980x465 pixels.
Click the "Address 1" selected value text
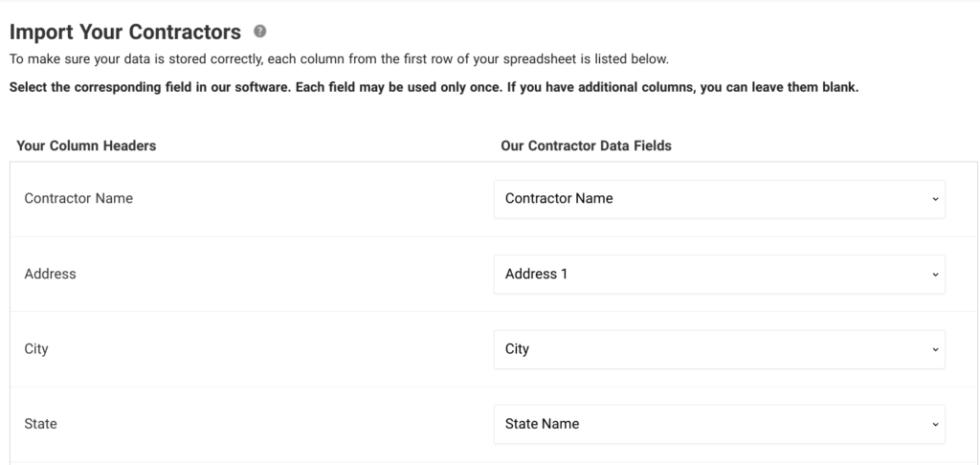click(x=536, y=274)
